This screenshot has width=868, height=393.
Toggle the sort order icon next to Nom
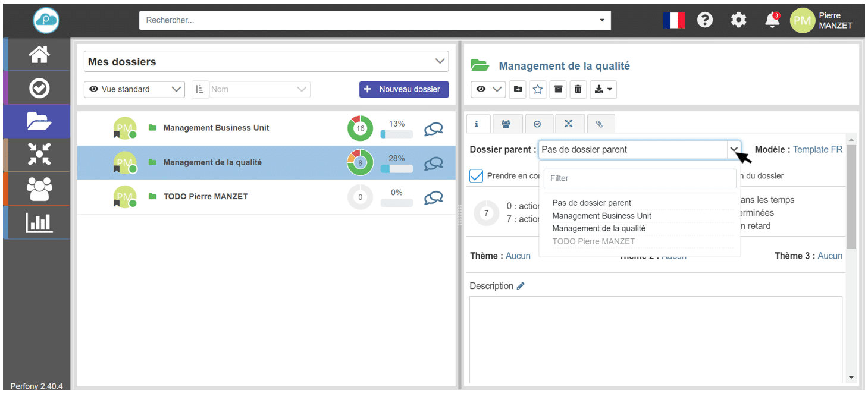pyautogui.click(x=199, y=89)
